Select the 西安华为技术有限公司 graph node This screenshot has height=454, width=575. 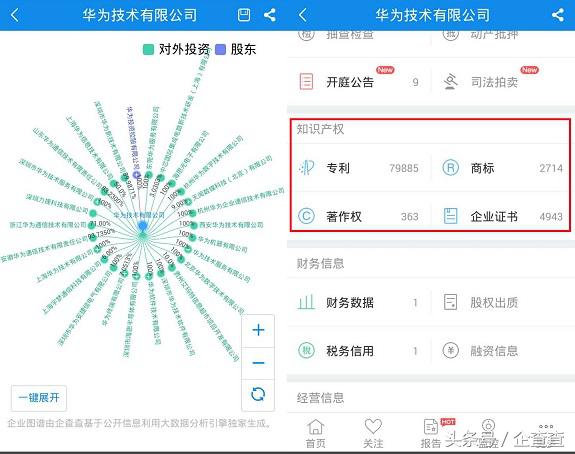(193, 225)
